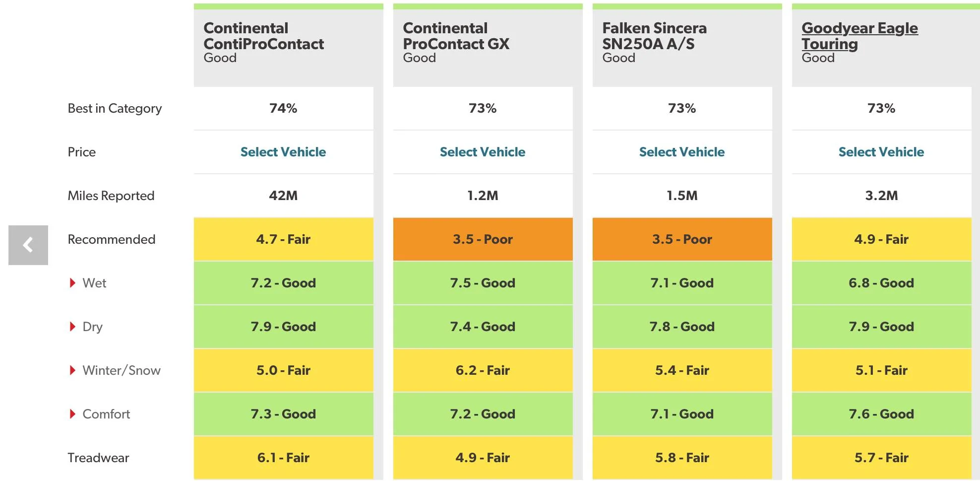
Task: Expand the Comfort rating row triangle
Action: (x=72, y=414)
